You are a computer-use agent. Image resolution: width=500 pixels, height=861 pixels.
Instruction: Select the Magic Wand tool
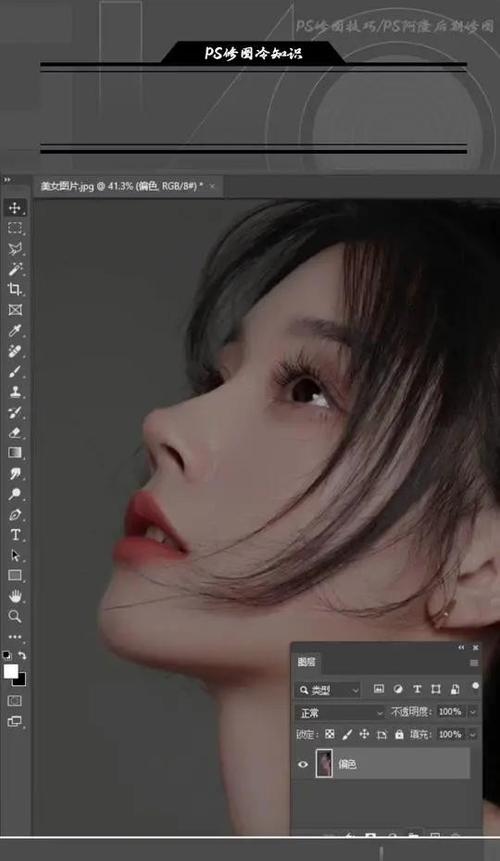point(15,269)
